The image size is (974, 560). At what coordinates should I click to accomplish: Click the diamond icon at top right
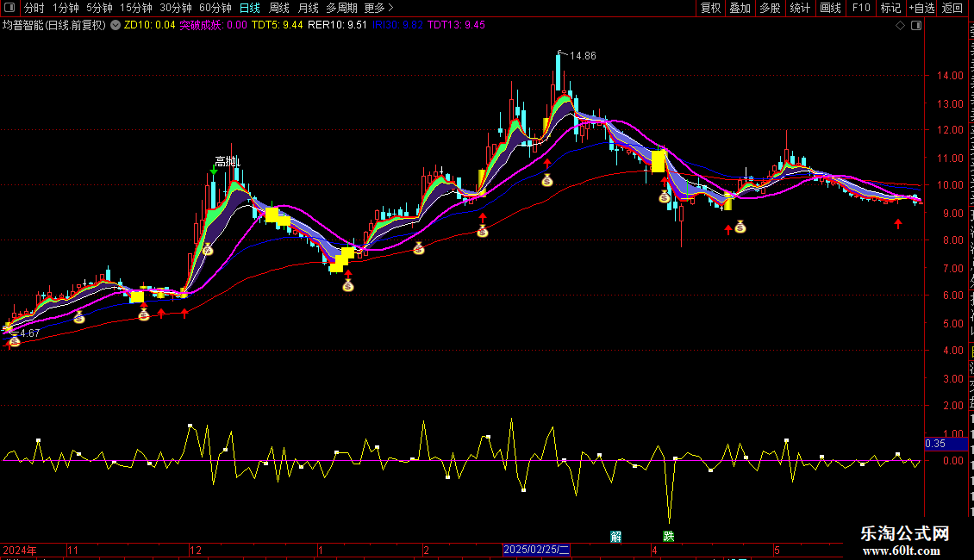[901, 26]
